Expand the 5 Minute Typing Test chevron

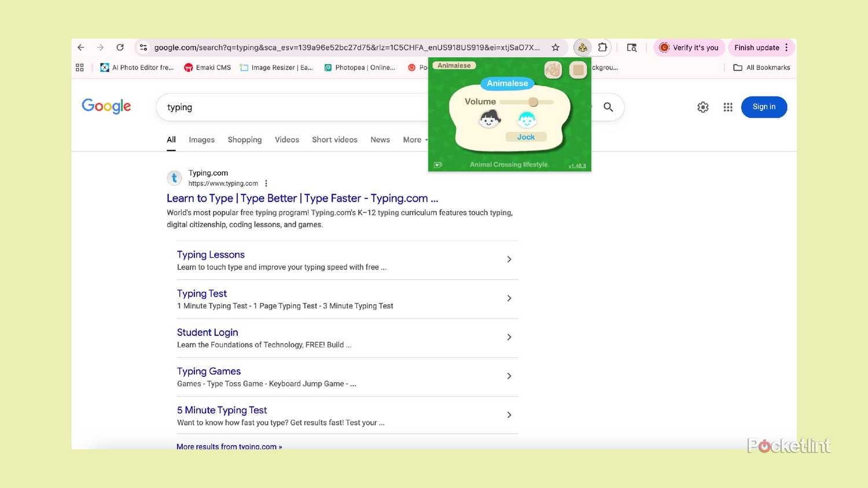click(x=509, y=415)
